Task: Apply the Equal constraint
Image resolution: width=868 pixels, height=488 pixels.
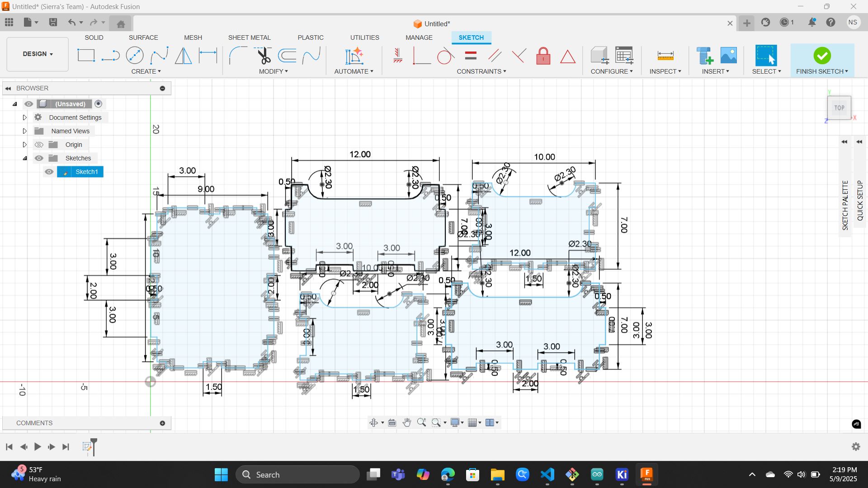Action: pyautogui.click(x=471, y=56)
